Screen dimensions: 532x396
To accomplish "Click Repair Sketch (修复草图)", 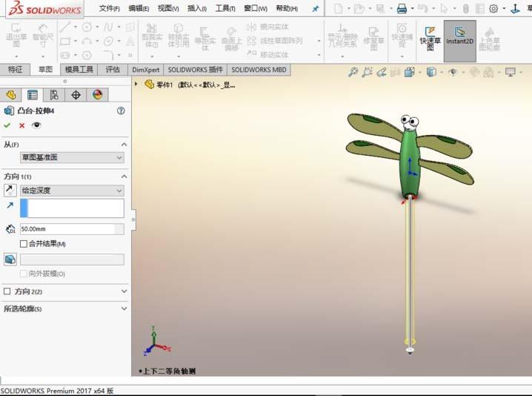I will (x=373, y=39).
